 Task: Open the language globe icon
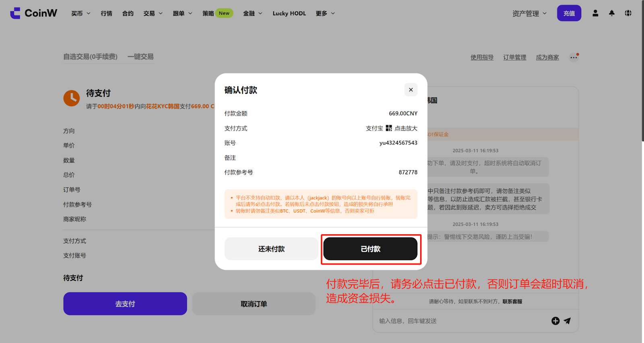click(628, 13)
